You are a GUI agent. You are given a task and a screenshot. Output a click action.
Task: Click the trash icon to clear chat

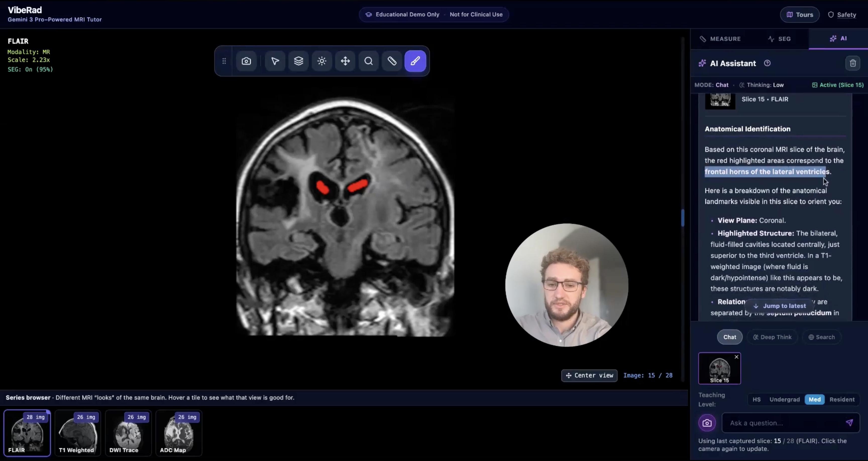coord(852,63)
